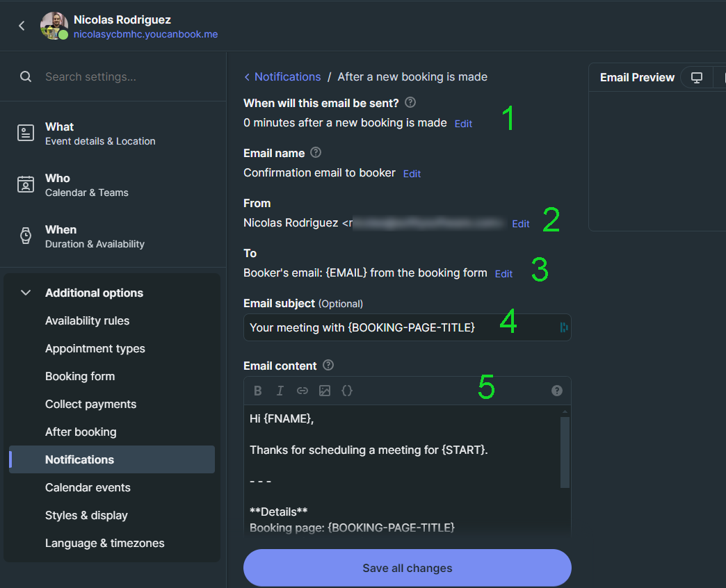Open the shorthand codes curly braces icon
726x588 pixels.
pos(347,391)
